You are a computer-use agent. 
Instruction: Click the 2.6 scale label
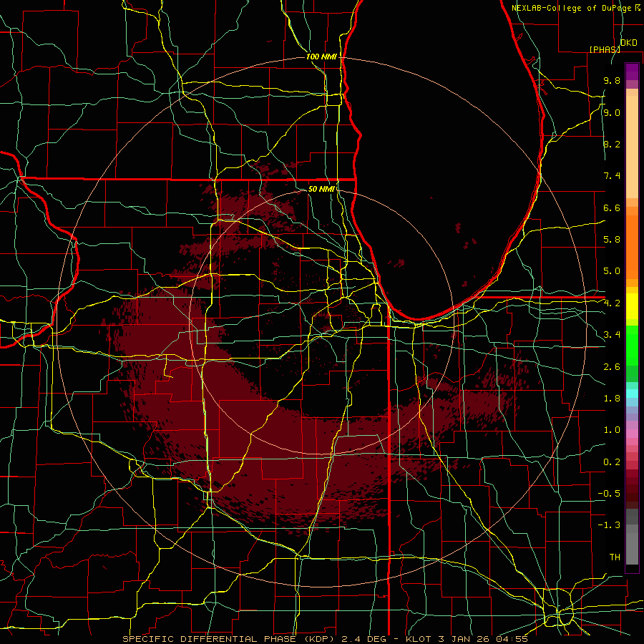click(612, 367)
